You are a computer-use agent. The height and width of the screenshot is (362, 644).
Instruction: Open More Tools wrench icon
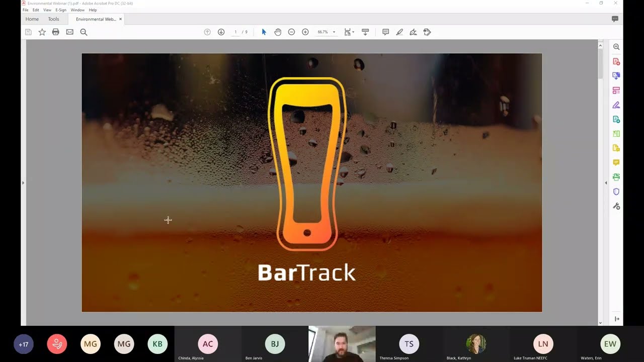(616, 206)
